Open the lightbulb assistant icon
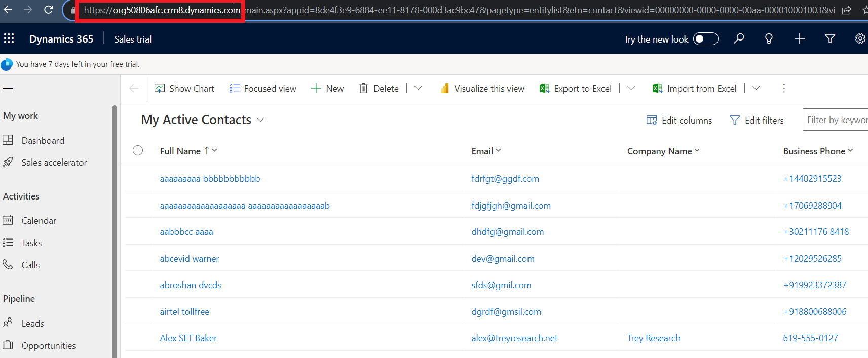Image resolution: width=868 pixels, height=358 pixels. pos(769,38)
